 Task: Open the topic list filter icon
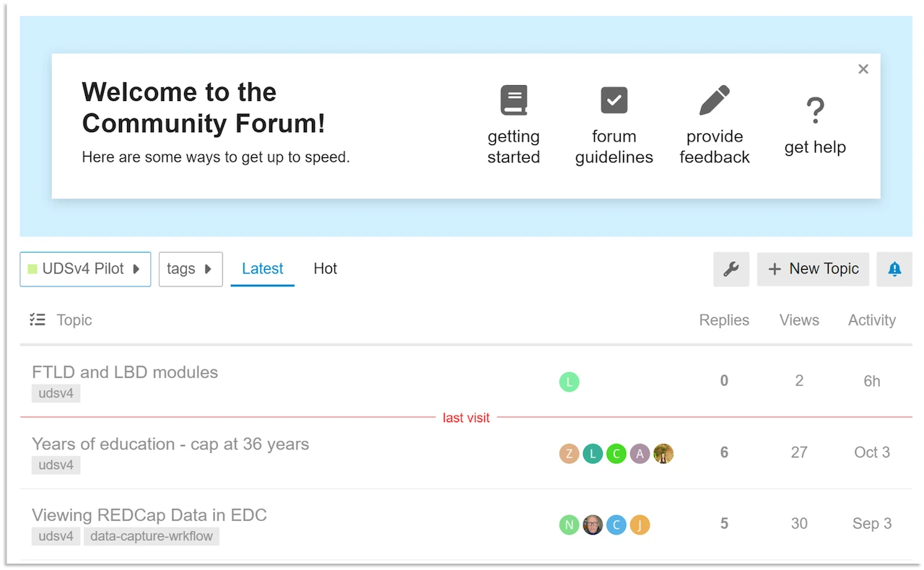(38, 320)
